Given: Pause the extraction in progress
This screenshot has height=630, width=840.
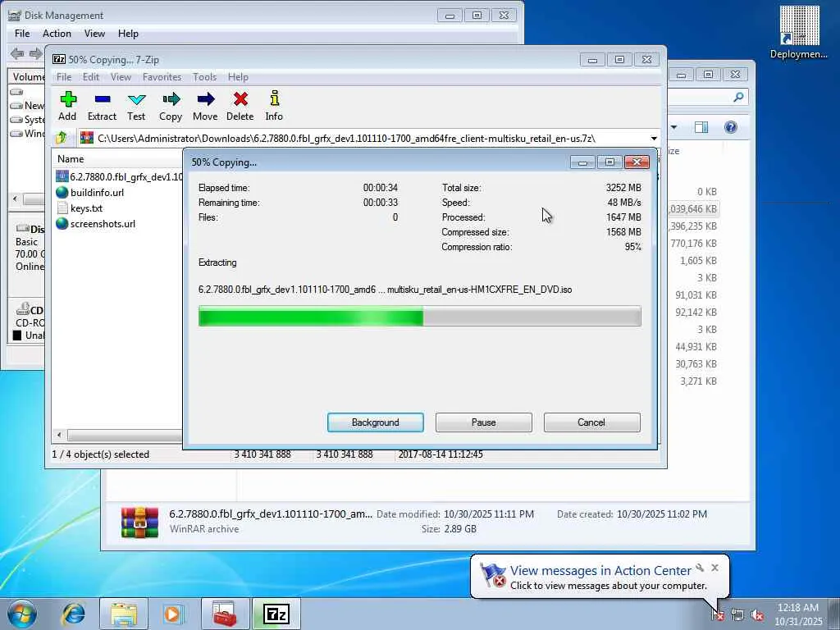Looking at the screenshot, I should 484,422.
